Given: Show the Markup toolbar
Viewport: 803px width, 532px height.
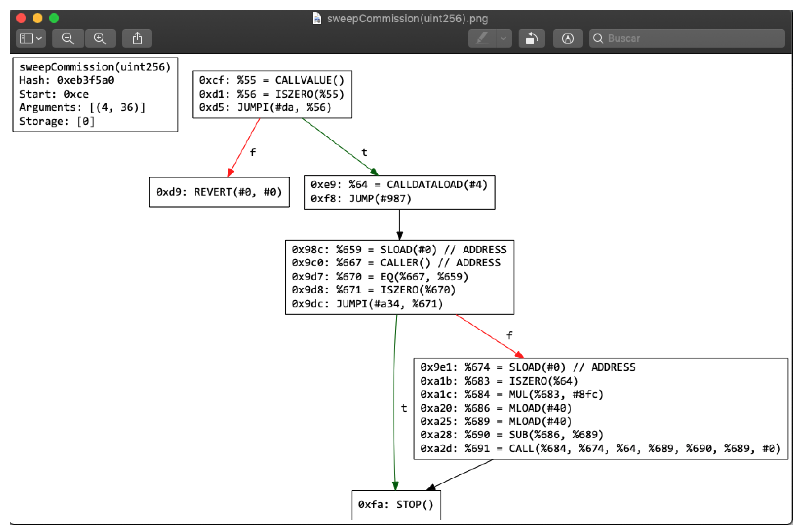Looking at the screenshot, I should click(568, 38).
